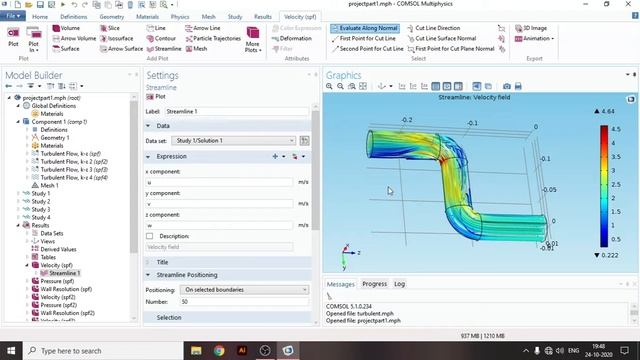Viewport: 640px width, 360px height.
Task: Click the Windows Start button
Action: point(11,351)
